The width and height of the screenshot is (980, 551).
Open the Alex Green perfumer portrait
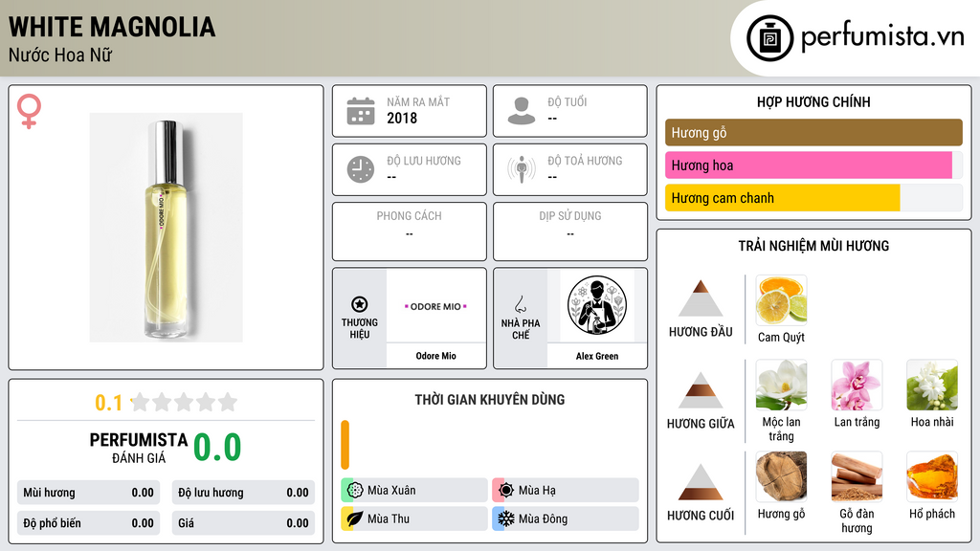coord(597,306)
